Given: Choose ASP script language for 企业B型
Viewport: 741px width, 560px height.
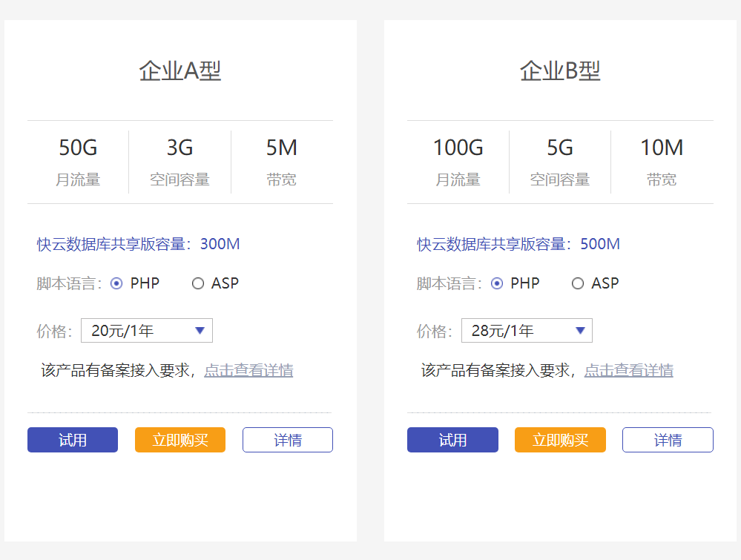Looking at the screenshot, I should pos(578,283).
